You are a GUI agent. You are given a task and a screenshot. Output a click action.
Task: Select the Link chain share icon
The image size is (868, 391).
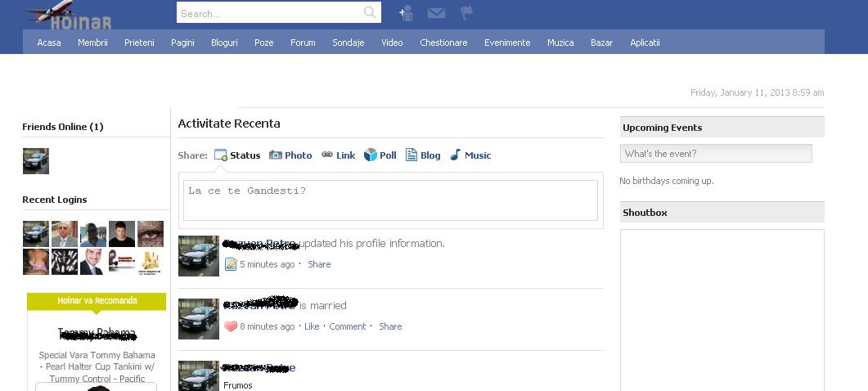pyautogui.click(x=327, y=155)
